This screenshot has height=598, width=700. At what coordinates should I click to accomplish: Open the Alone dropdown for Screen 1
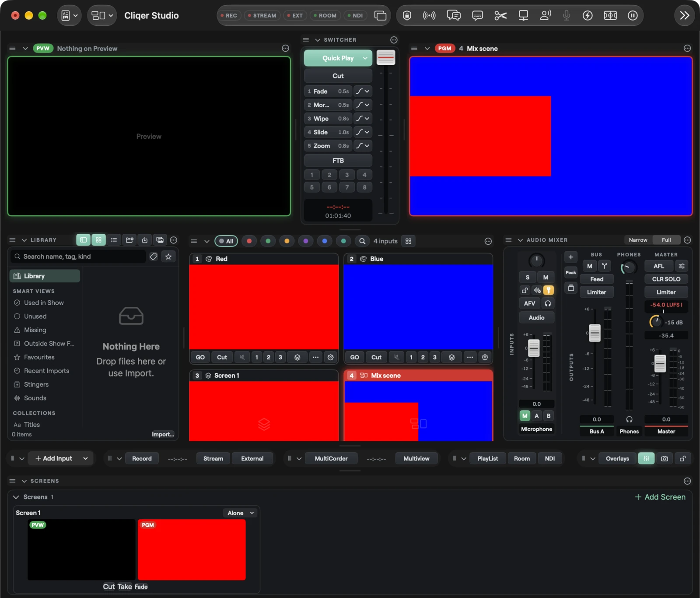coord(240,513)
